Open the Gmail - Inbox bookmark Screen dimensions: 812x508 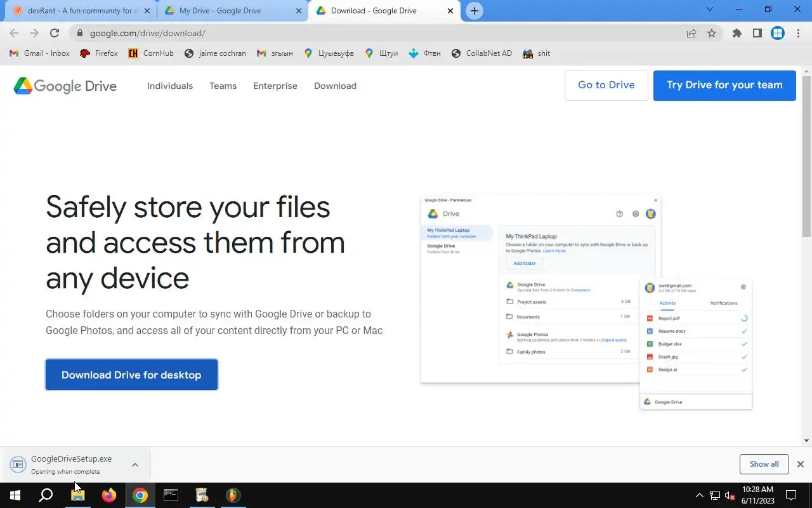pyautogui.click(x=39, y=53)
